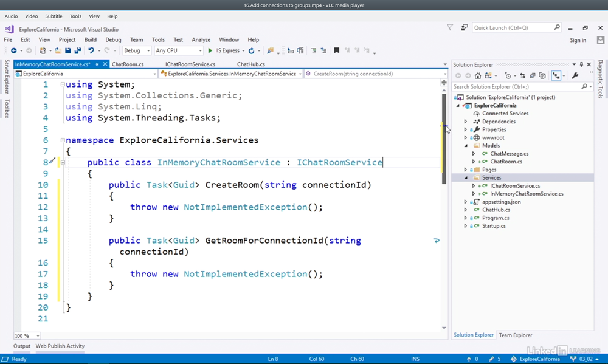Viewport: 608px width, 364px height.
Task: Toggle the Preview Selected Items button
Action: [556, 75]
